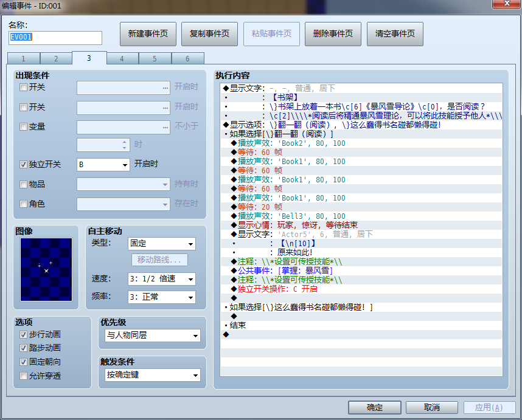Image resolution: width=522 pixels, height=420 pixels.
Task: Open the 角色 actor dropdown
Action: coord(124,204)
